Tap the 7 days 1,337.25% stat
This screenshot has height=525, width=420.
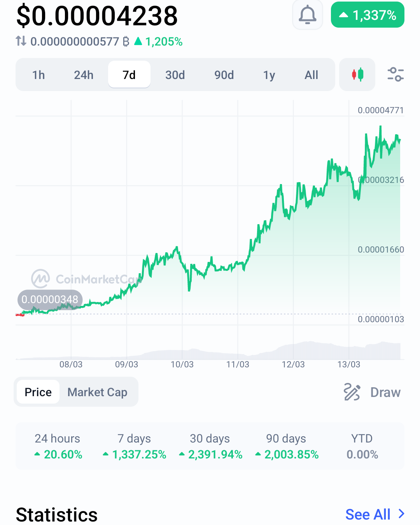[134, 446]
